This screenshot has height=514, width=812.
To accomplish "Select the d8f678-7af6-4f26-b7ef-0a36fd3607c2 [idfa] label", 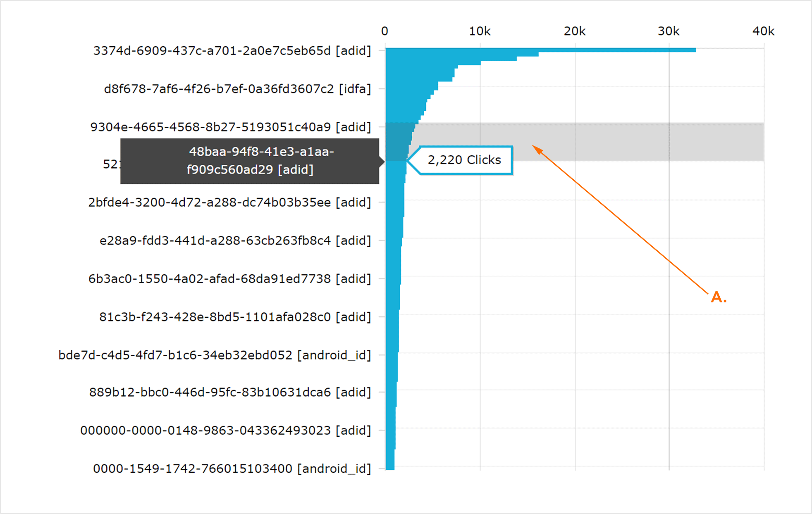I will (237, 89).
